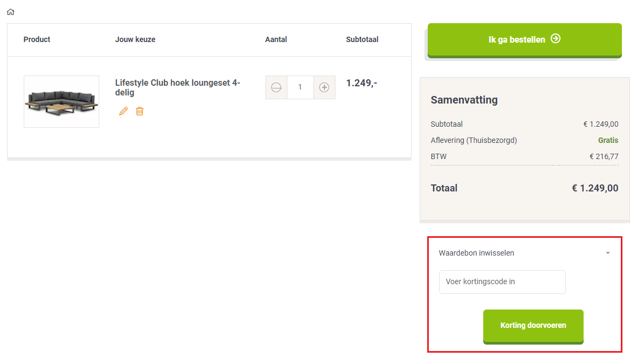637x364 pixels.
Task: Click the home icon top left
Action: pos(10,11)
